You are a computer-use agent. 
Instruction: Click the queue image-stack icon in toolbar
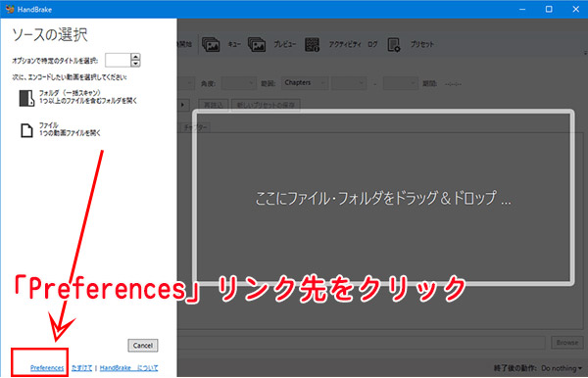tap(211, 45)
